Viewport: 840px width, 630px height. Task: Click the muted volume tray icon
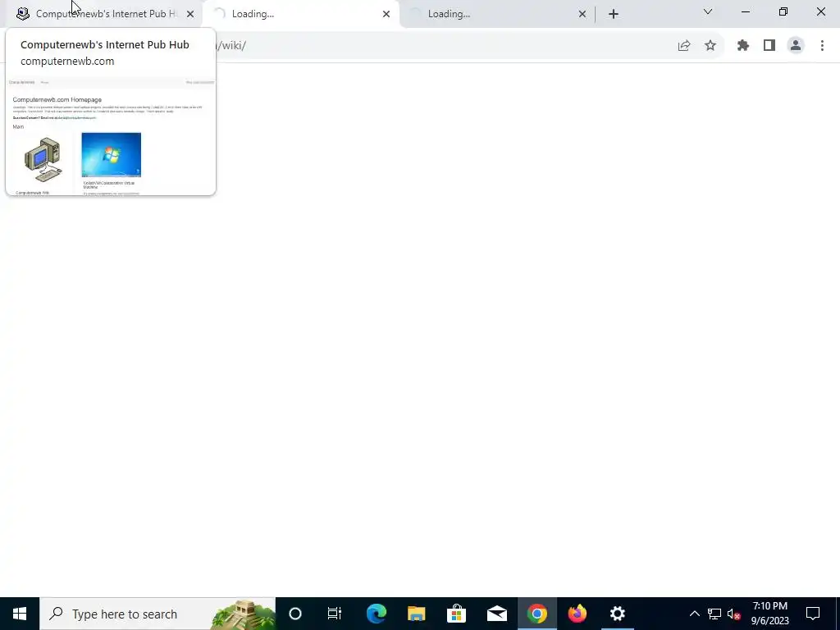[x=734, y=614]
